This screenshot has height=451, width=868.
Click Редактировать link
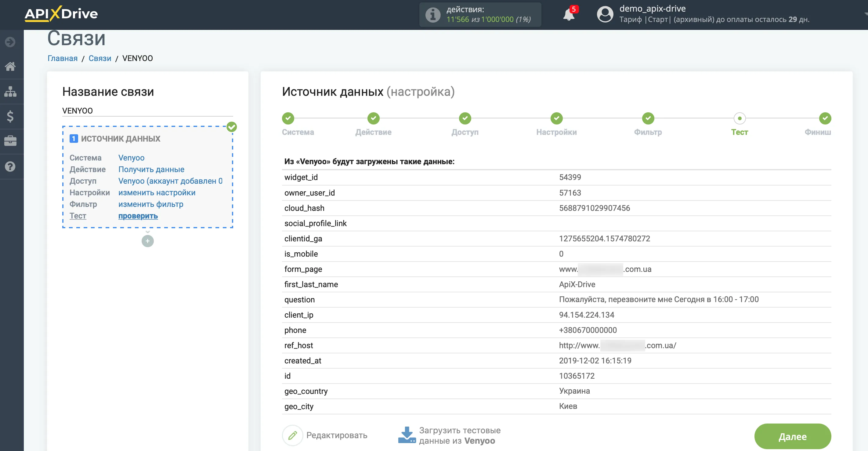pyautogui.click(x=337, y=435)
